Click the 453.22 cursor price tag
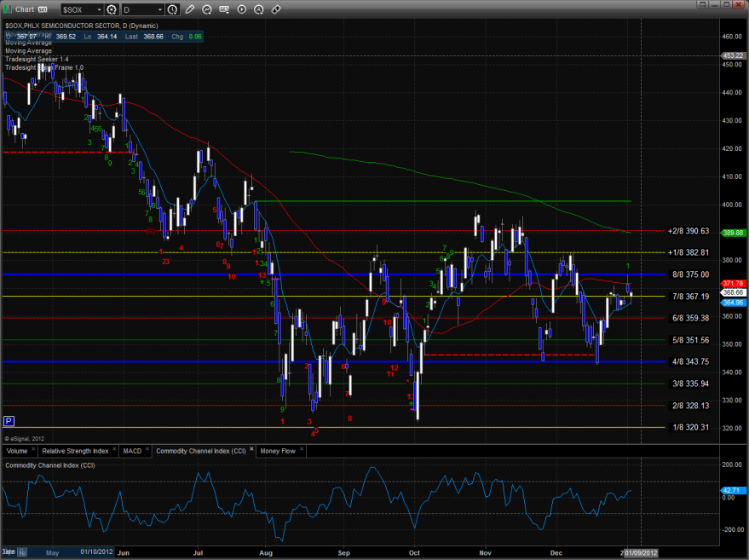This screenshot has height=560, width=749. (x=732, y=56)
